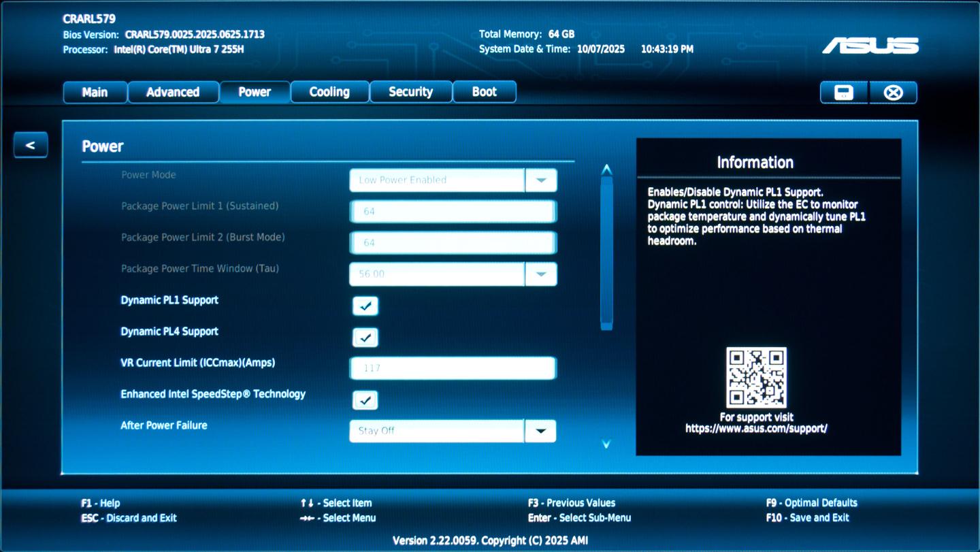Select the Enhanced Intel SpeedStep Technology label

(213, 394)
